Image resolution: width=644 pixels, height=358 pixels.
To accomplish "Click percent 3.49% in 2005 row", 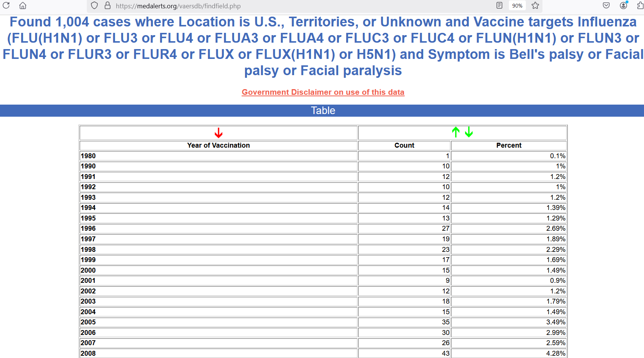I will click(x=556, y=322).
